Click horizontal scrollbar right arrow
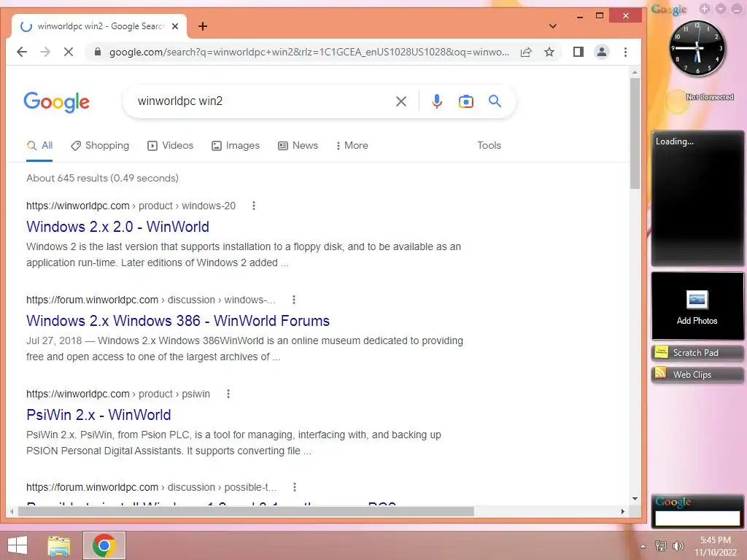The width and height of the screenshot is (747, 560). pos(623,511)
